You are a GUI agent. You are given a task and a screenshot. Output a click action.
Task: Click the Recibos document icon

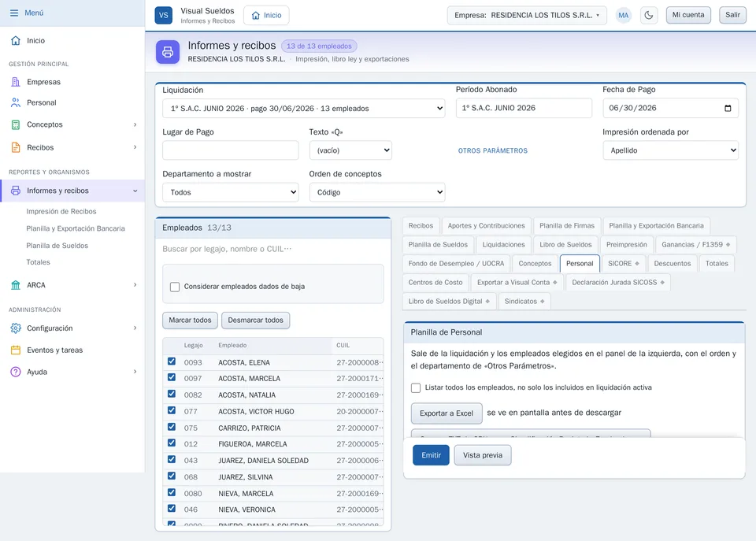coord(16,147)
